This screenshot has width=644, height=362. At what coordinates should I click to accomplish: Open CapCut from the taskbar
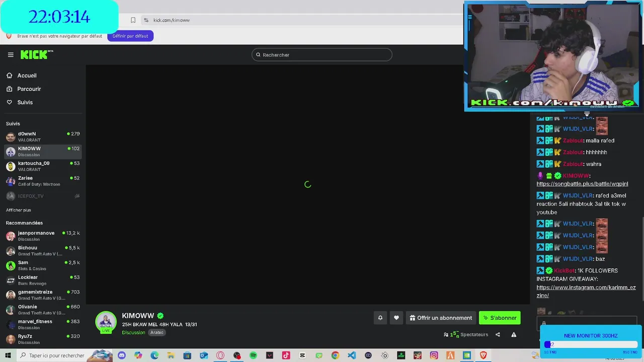pyautogui.click(x=302, y=355)
